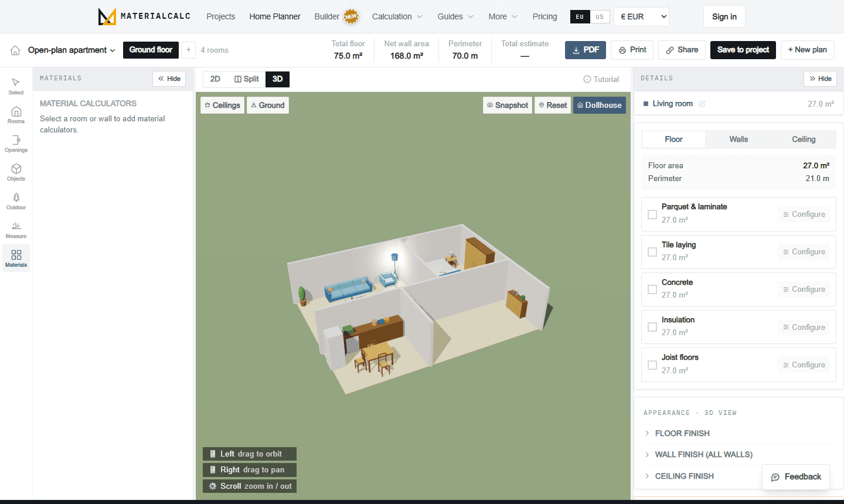The width and height of the screenshot is (844, 504).
Task: Open the Outdoor tool
Action: coord(16,201)
